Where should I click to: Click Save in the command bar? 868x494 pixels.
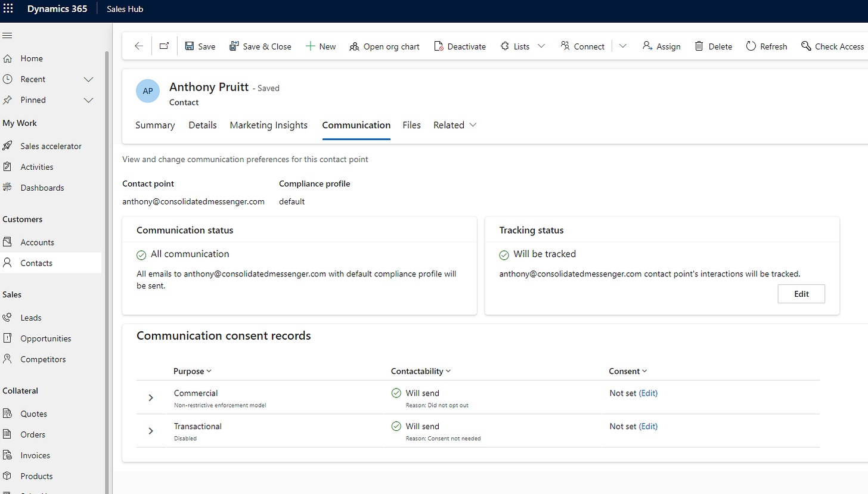coord(200,46)
